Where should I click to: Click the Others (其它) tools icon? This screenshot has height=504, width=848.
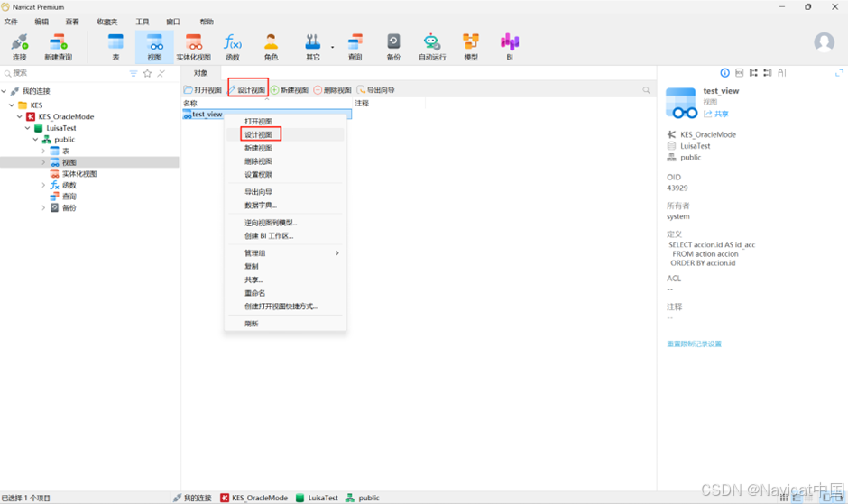point(313,47)
